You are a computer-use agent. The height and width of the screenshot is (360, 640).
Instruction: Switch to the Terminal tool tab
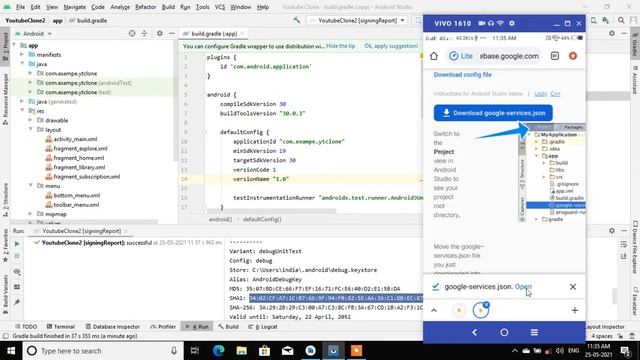click(60, 327)
